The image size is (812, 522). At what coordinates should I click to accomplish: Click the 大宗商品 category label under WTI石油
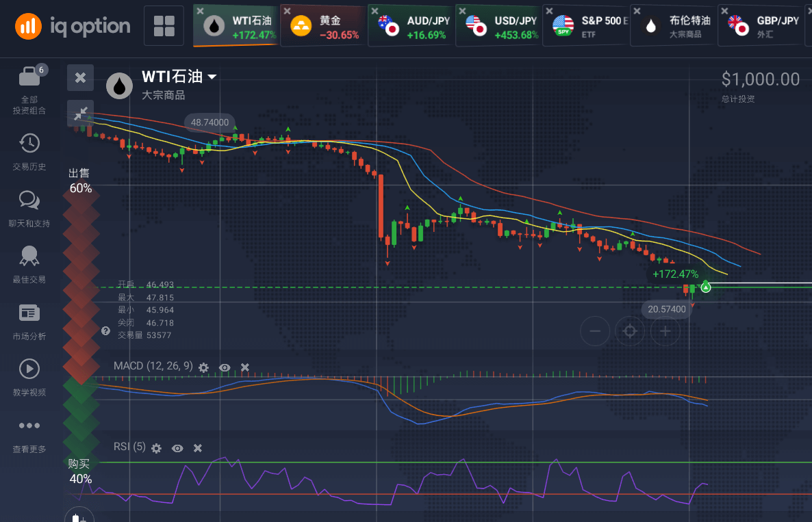[163, 95]
